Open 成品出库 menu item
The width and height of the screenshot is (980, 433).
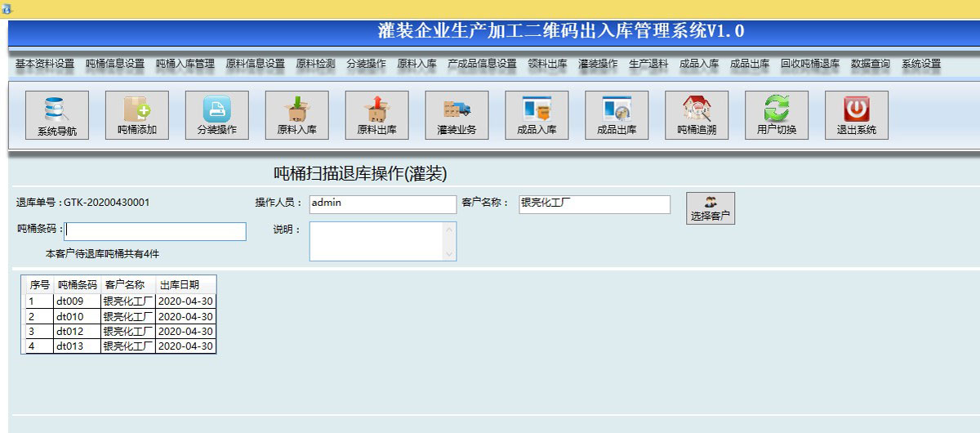click(750, 64)
